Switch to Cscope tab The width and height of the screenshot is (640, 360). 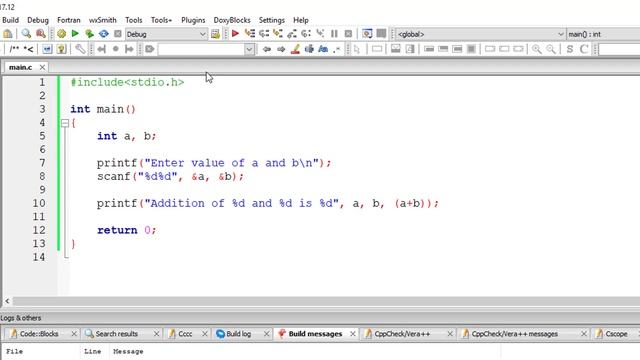coord(616,334)
